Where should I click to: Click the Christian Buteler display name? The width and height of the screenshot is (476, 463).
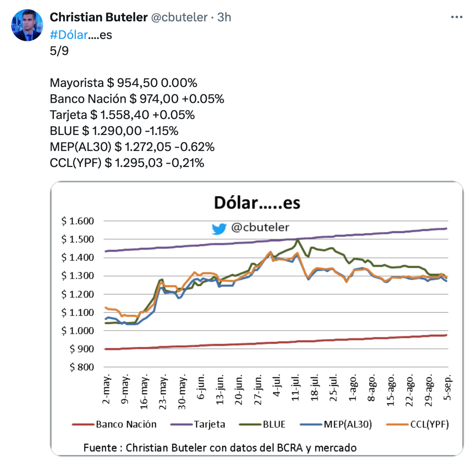[98, 17]
